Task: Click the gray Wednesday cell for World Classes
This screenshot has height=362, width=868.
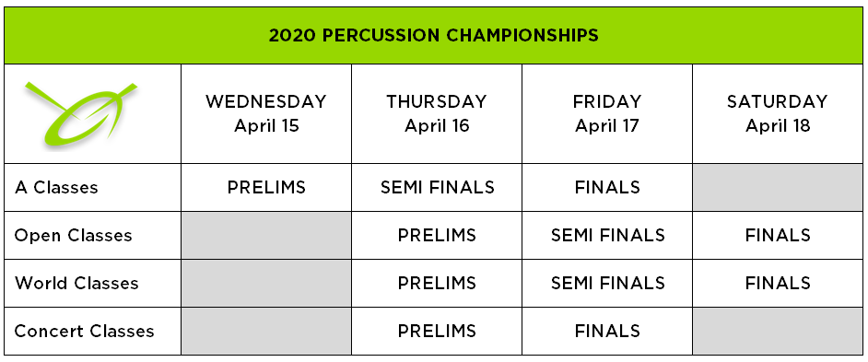Action: (266, 283)
